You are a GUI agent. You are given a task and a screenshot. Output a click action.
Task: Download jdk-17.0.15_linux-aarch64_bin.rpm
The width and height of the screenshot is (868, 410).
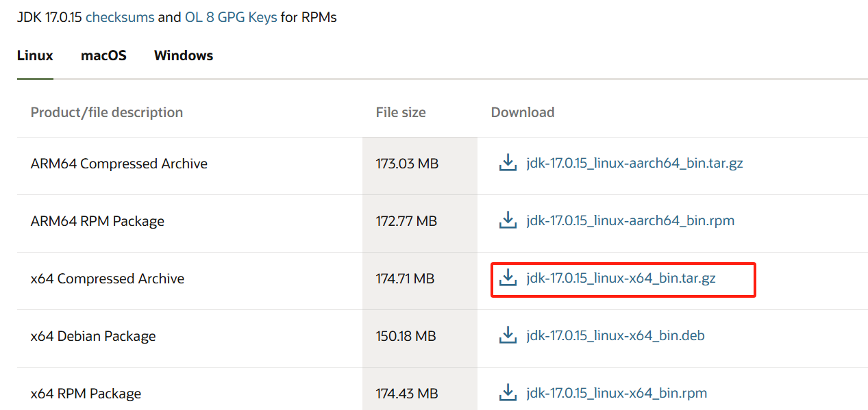630,221
